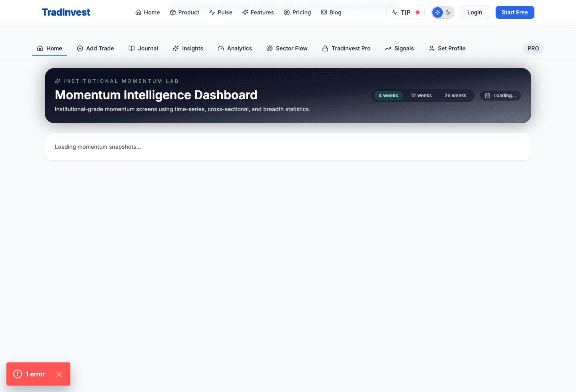This screenshot has width=576, height=392.
Task: Open the Journal via its book icon
Action: click(131, 48)
